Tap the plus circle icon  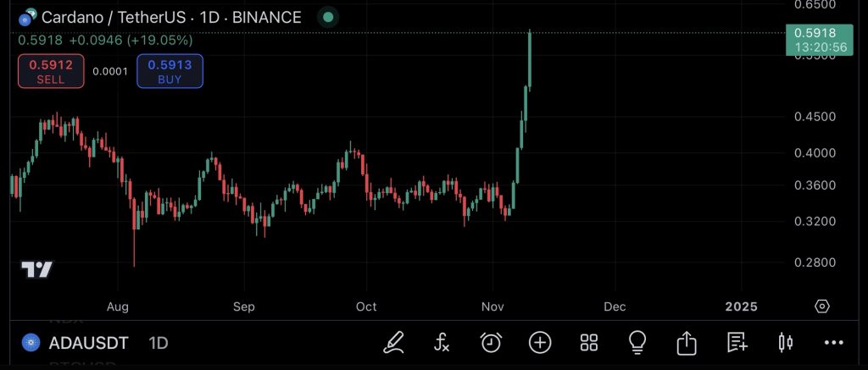[540, 342]
